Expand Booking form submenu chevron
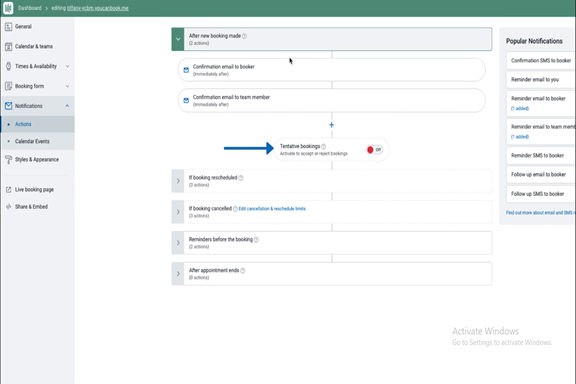 point(67,86)
